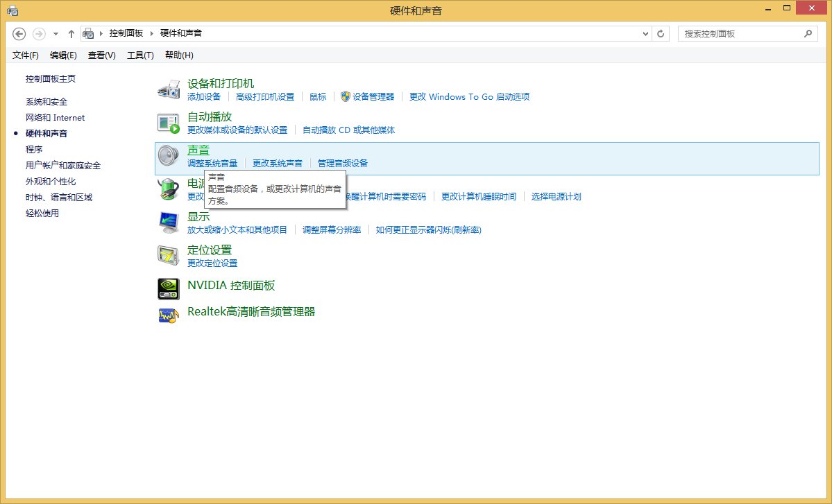Open 定位设置 via its map icon
Viewport: 832px width, 504px height.
(167, 255)
